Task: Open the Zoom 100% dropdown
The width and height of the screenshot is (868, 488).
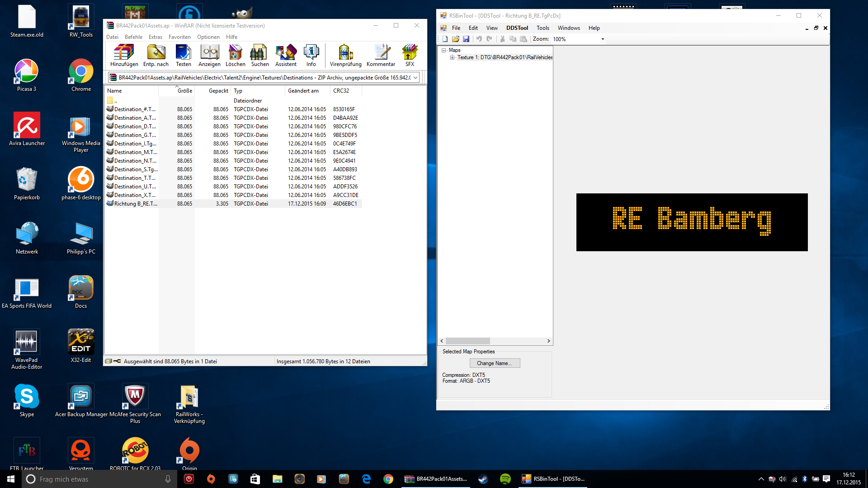Action: click(x=602, y=39)
